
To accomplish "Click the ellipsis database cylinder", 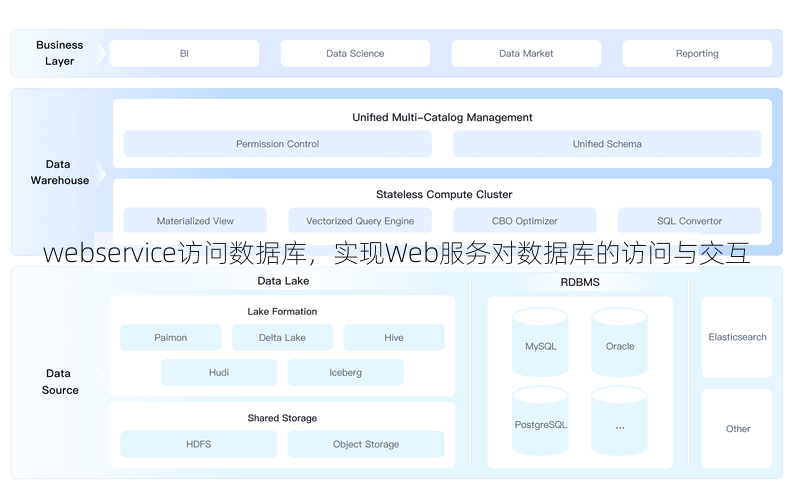I will [x=619, y=421].
